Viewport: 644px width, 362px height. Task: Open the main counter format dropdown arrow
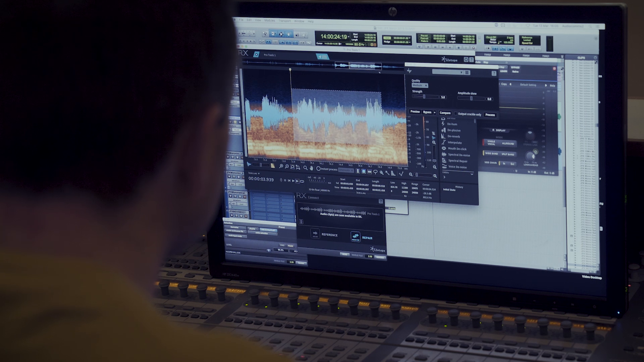click(348, 37)
